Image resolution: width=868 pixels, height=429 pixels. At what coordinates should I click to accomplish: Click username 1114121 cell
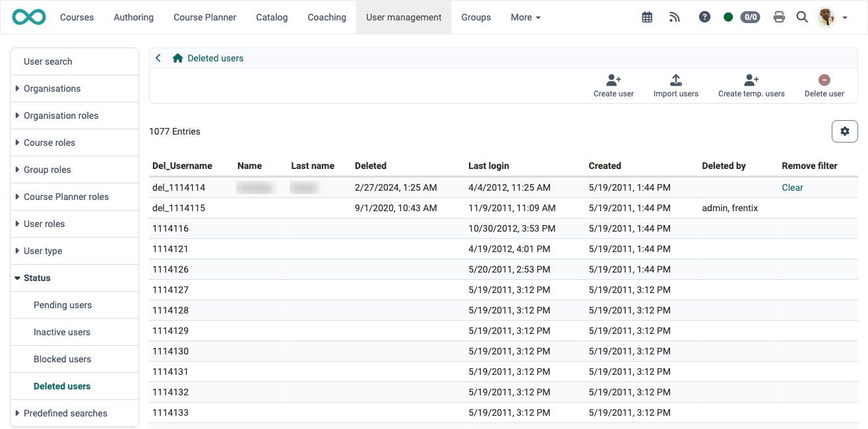[x=170, y=249]
